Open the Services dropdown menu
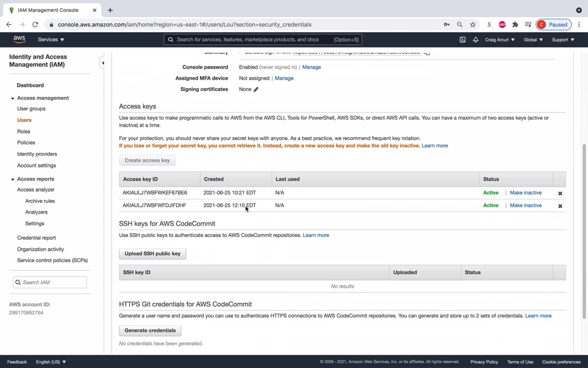The image size is (588, 368). (x=51, y=39)
